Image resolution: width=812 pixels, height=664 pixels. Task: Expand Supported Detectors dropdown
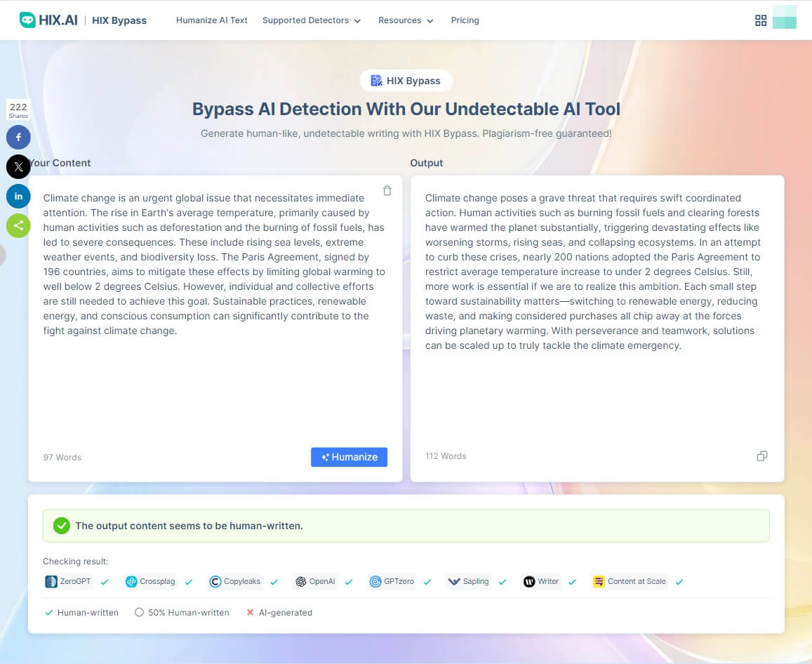tap(311, 20)
